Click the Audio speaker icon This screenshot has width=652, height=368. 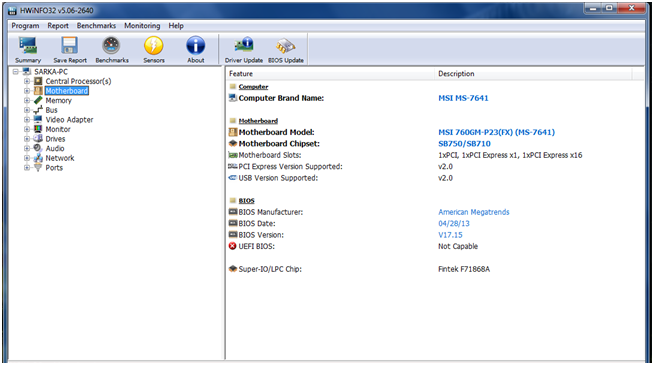[x=38, y=148]
